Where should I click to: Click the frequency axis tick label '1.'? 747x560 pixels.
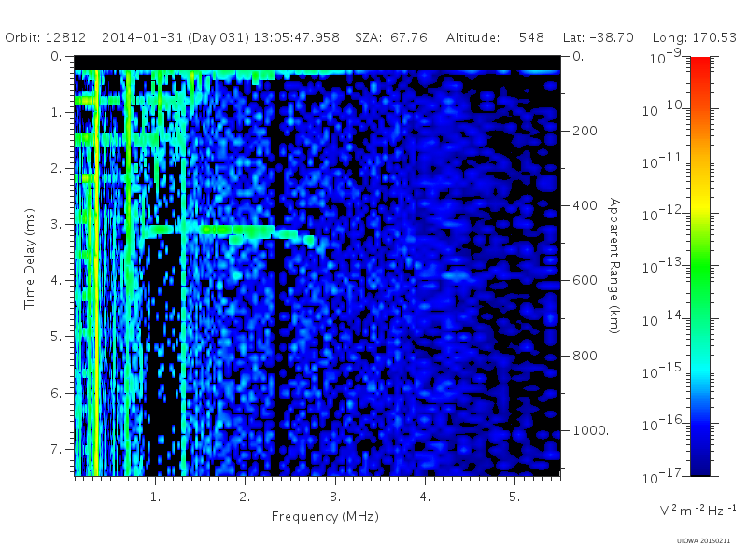[155, 497]
